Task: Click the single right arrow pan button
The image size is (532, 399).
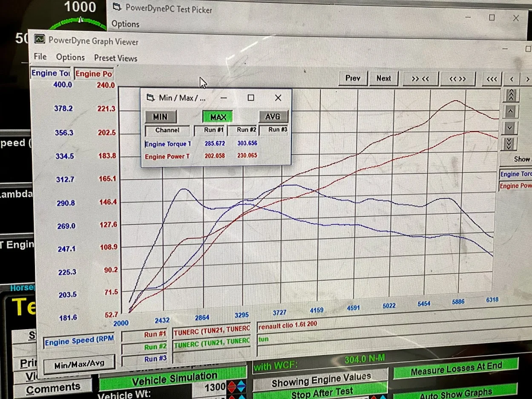Action: [527, 79]
